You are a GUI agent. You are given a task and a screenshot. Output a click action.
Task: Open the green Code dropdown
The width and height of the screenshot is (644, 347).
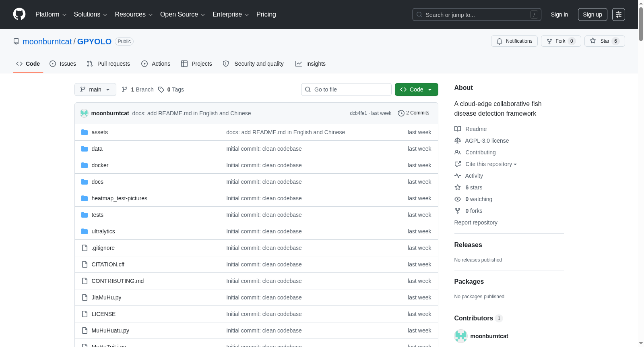tap(417, 89)
